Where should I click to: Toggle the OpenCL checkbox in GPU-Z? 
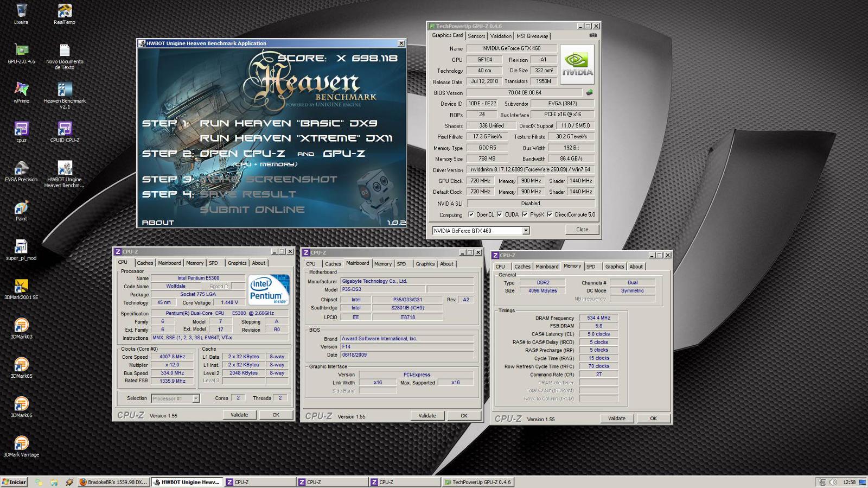(x=471, y=214)
